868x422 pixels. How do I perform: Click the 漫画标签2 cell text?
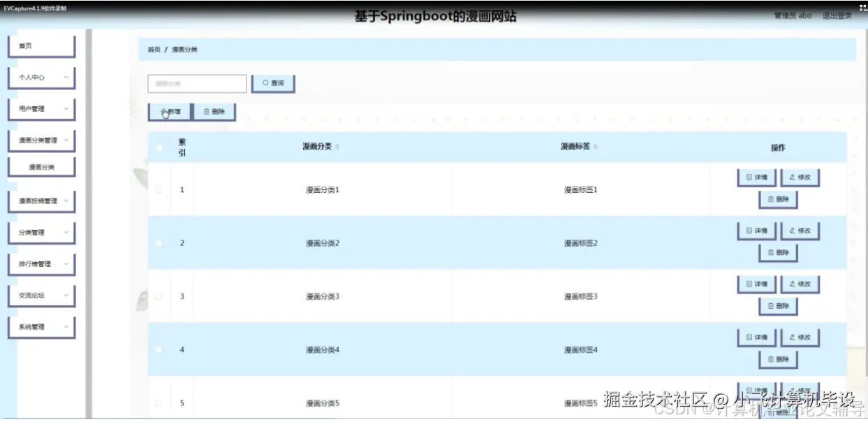[581, 243]
